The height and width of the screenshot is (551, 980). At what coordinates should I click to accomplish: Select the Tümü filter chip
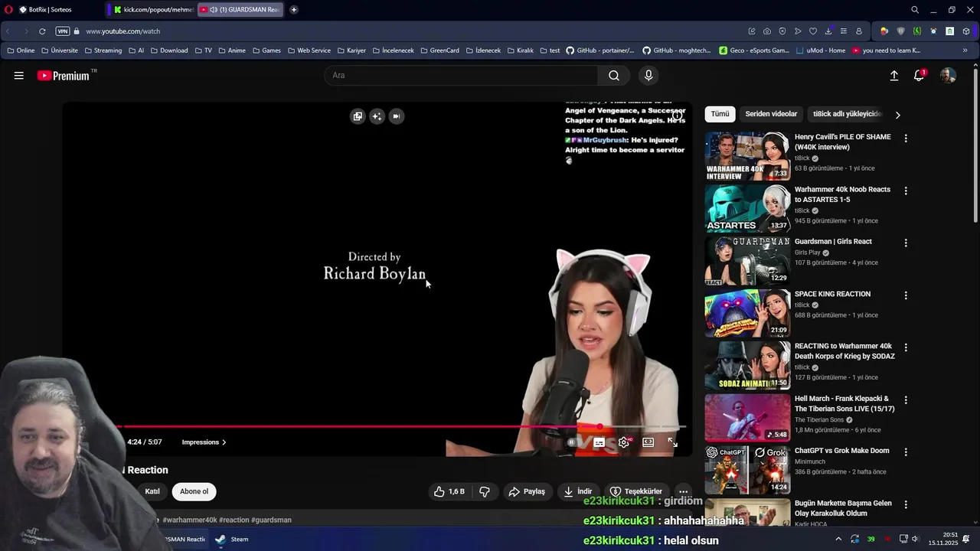point(720,114)
